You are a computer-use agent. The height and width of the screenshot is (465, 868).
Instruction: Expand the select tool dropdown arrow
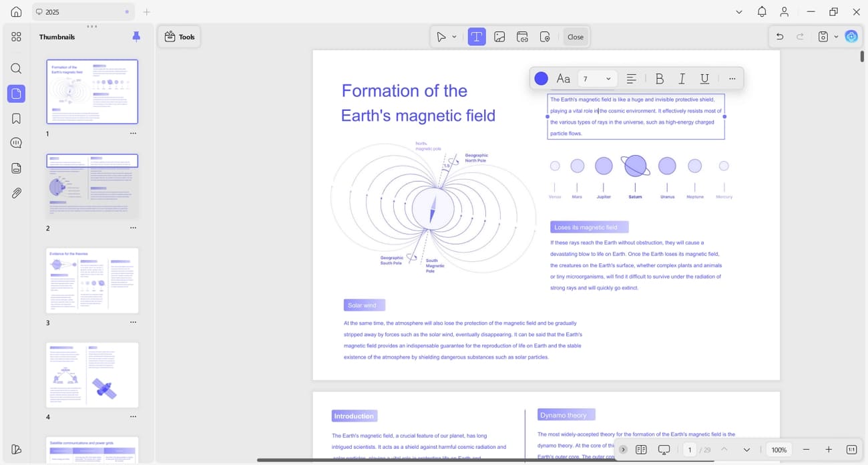tap(454, 37)
